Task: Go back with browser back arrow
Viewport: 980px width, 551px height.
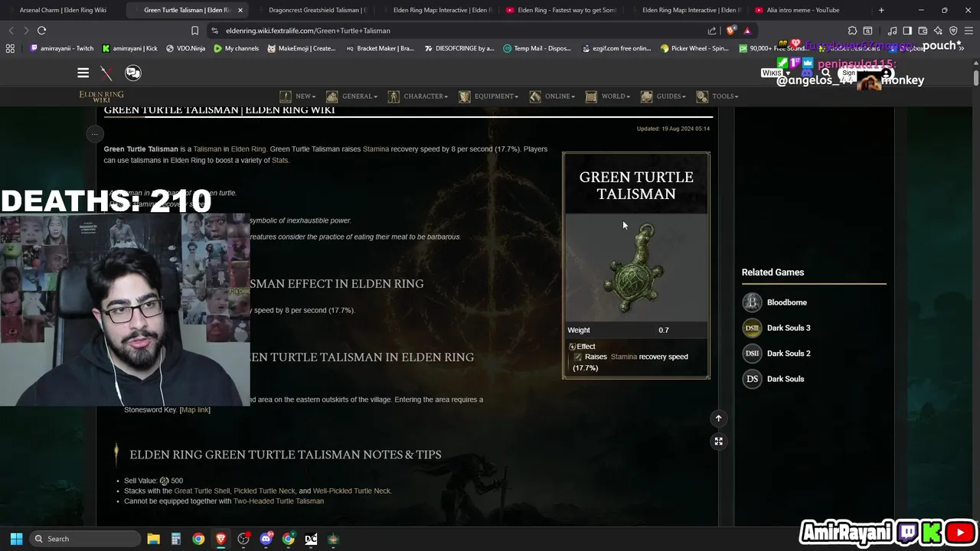Action: point(11,31)
